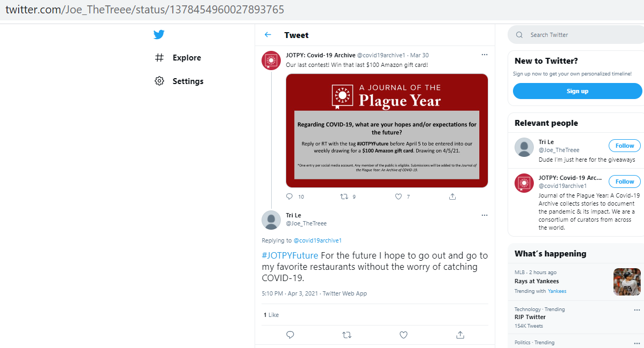The height and width of the screenshot is (348, 644).
Task: Open more options on JOTPY tweet
Action: (484, 55)
